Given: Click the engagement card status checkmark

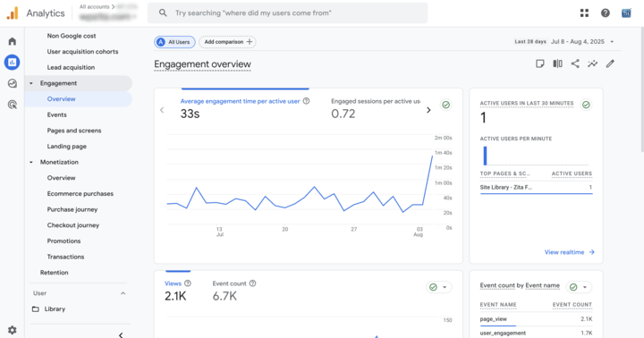Looking at the screenshot, I should 445,105.
